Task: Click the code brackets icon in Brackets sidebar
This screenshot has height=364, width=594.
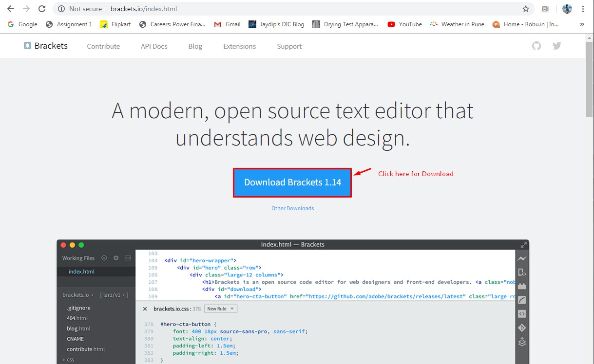Action: click(x=522, y=314)
